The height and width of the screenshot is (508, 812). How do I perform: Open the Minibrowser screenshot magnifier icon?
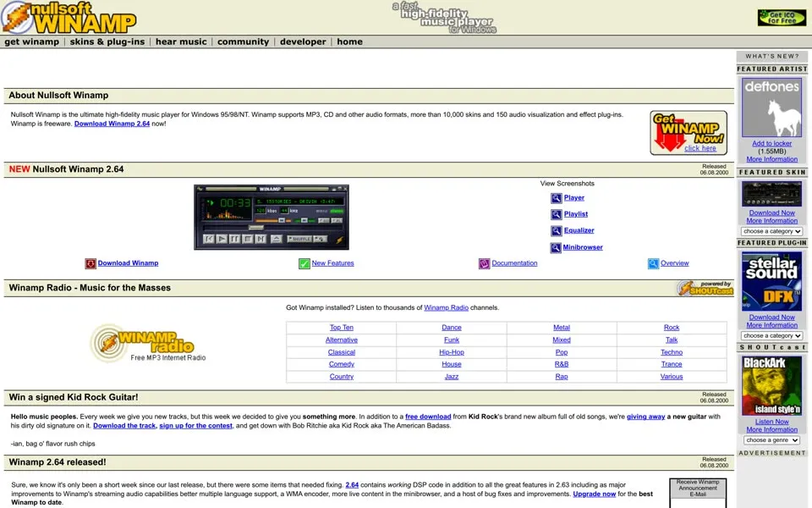click(x=555, y=248)
